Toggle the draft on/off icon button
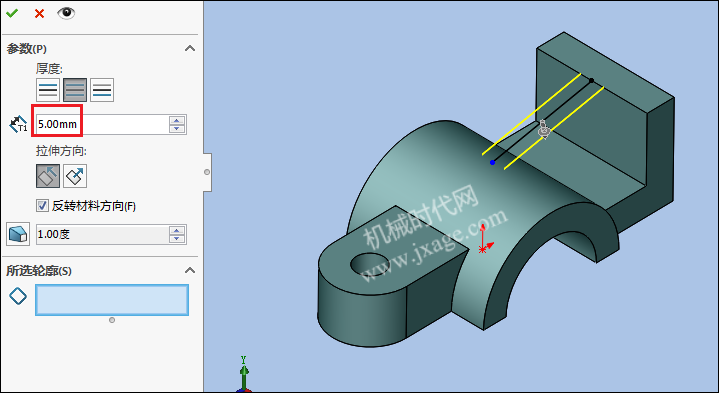 pyautogui.click(x=18, y=234)
